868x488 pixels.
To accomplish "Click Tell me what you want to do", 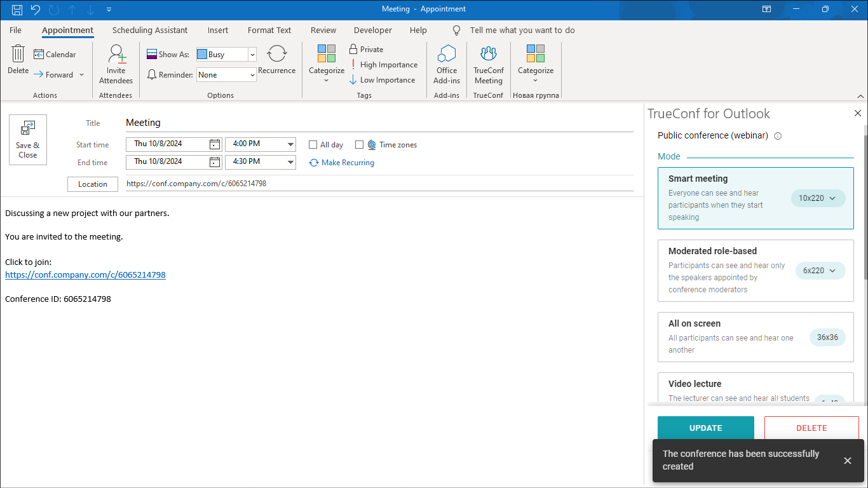I will tap(522, 30).
